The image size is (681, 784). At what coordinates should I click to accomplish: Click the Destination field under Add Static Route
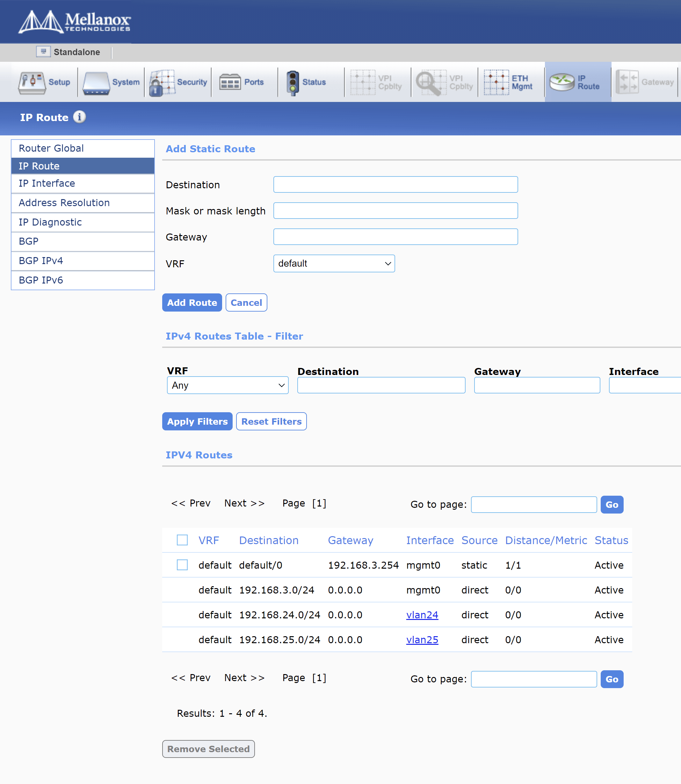pos(395,184)
